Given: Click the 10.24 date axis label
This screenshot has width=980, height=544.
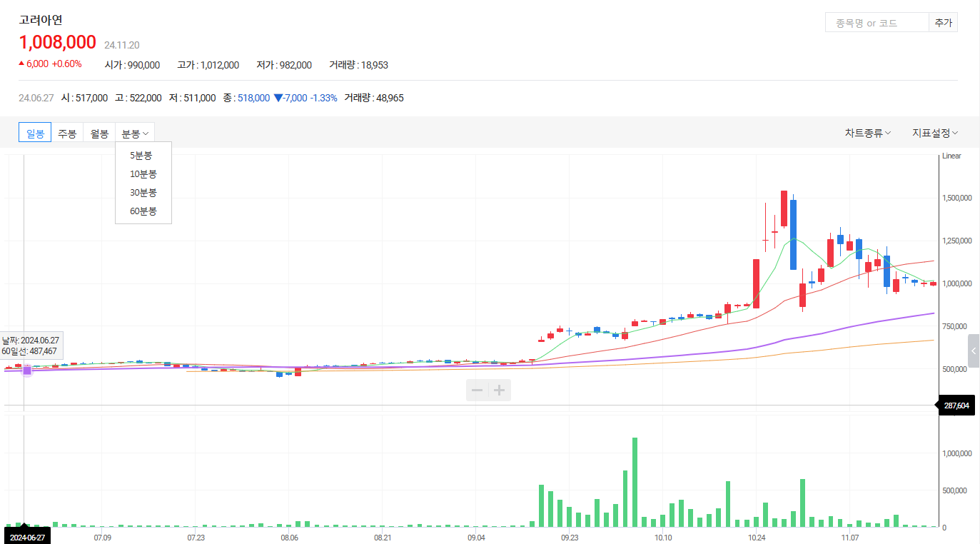Looking at the screenshot, I should pyautogui.click(x=757, y=537).
